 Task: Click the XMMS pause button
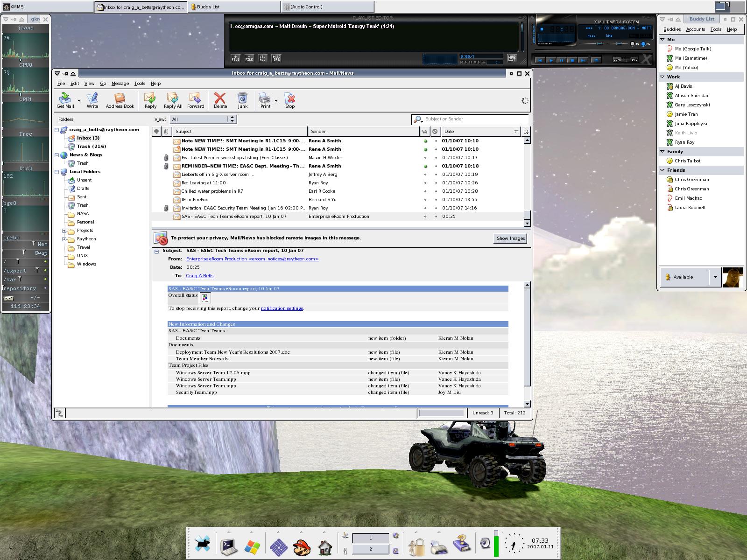click(561, 60)
